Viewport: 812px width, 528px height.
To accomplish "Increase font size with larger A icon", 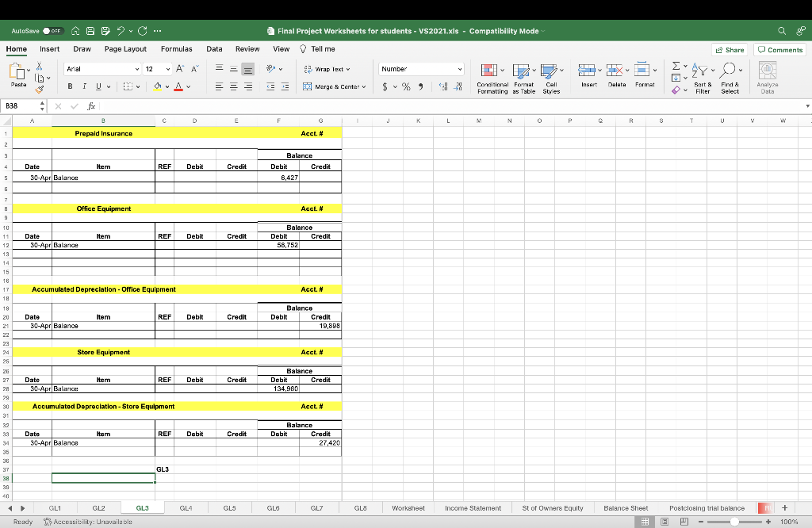I will (x=180, y=69).
